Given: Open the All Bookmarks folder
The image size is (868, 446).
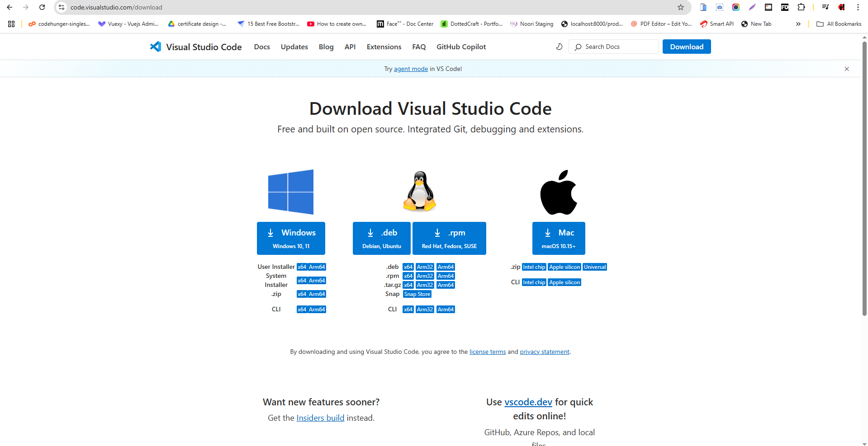Looking at the screenshot, I should click(x=839, y=24).
